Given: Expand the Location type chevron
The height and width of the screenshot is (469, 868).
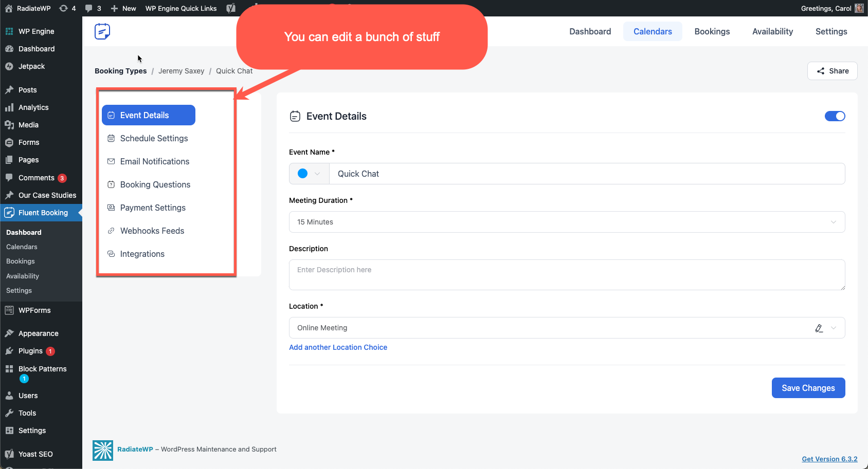Looking at the screenshot, I should pos(834,328).
